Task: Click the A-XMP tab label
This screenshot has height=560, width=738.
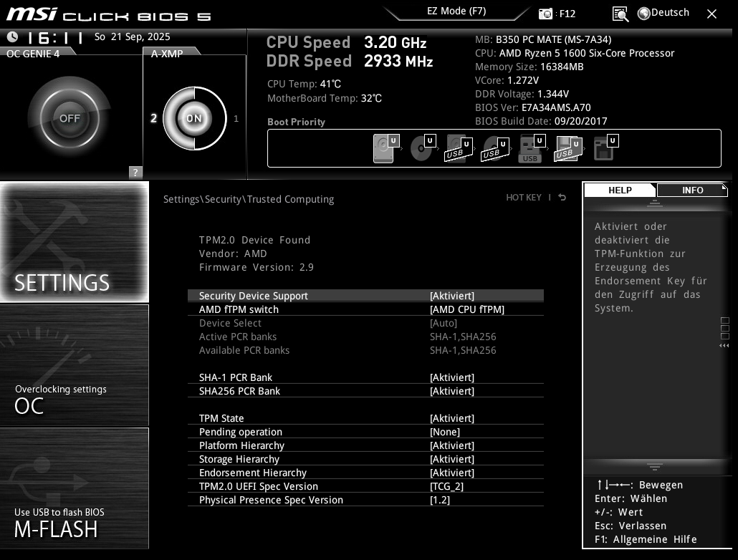Action: click(167, 54)
